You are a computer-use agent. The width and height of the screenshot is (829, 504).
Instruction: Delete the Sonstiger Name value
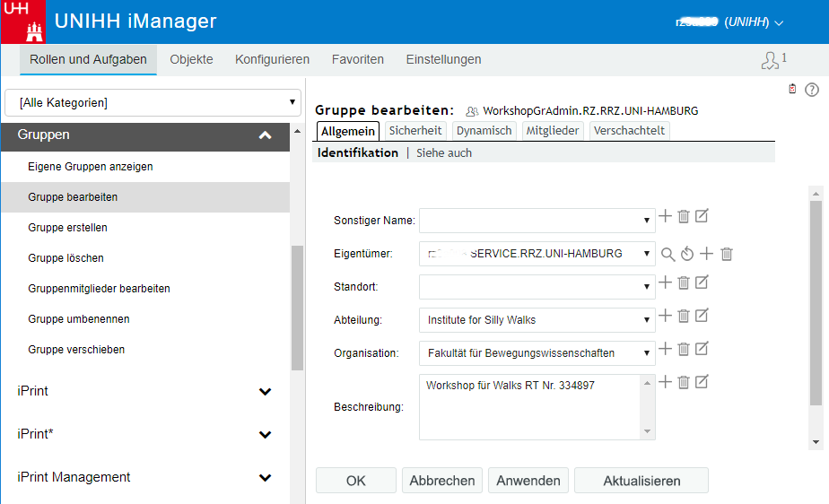[x=684, y=216]
